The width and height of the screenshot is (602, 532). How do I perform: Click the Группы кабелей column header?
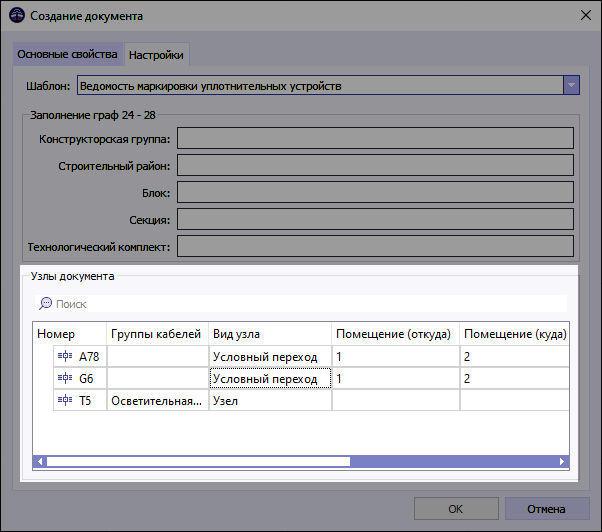click(157, 334)
